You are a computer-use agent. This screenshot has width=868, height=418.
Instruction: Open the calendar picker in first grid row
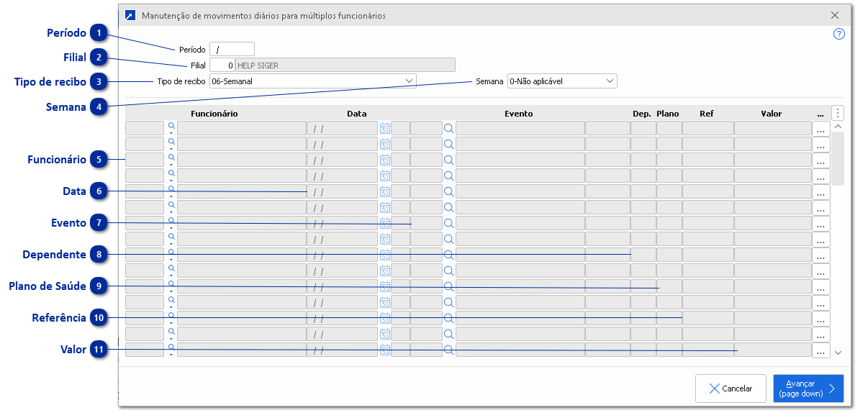point(385,128)
